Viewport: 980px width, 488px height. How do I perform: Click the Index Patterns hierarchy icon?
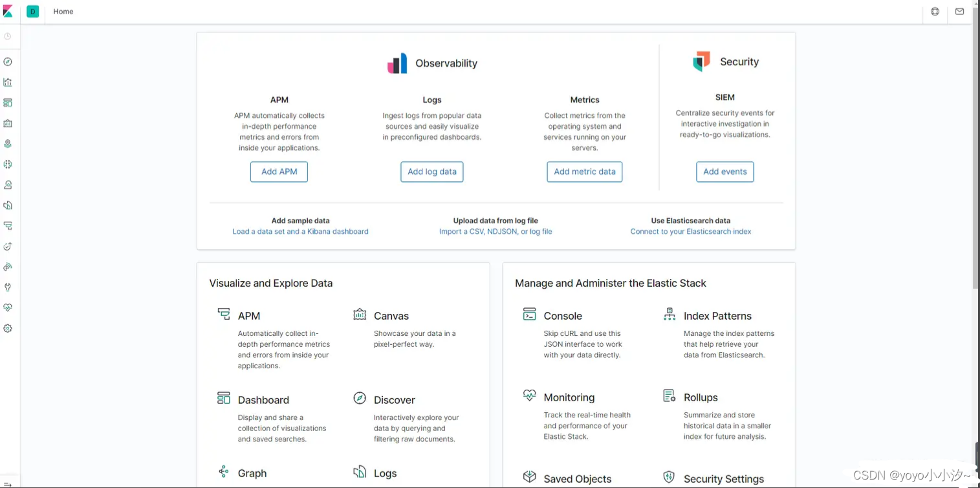(670, 314)
